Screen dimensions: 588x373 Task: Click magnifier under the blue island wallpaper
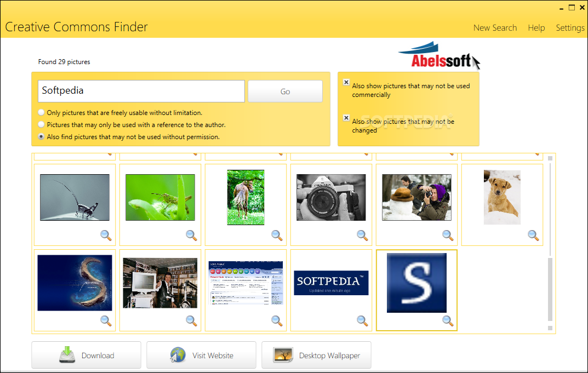[x=106, y=321]
